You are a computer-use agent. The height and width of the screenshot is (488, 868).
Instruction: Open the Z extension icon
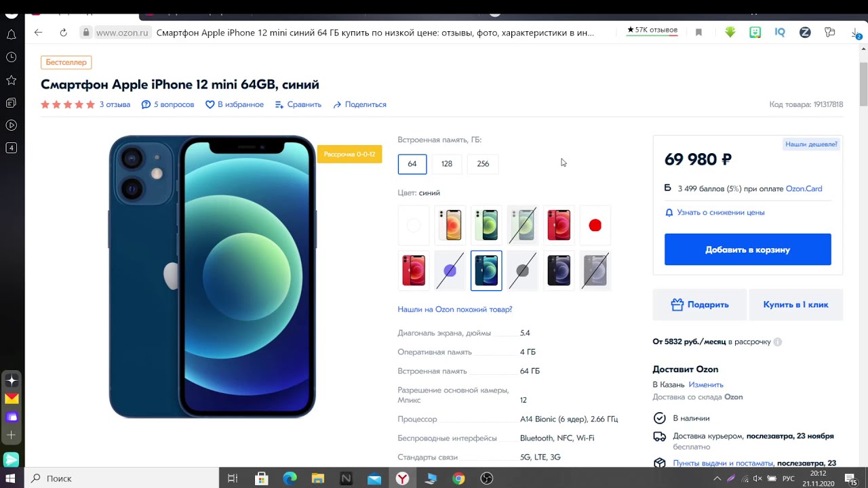tap(805, 33)
